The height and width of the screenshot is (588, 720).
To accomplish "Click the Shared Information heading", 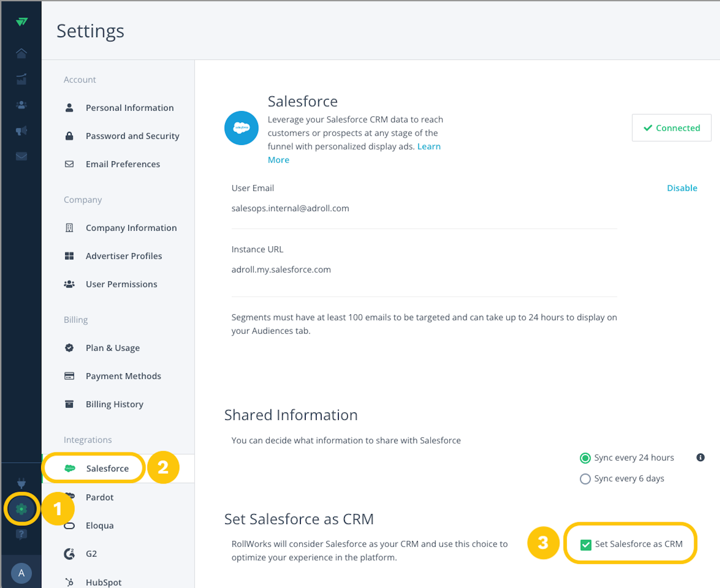I will 291,415.
